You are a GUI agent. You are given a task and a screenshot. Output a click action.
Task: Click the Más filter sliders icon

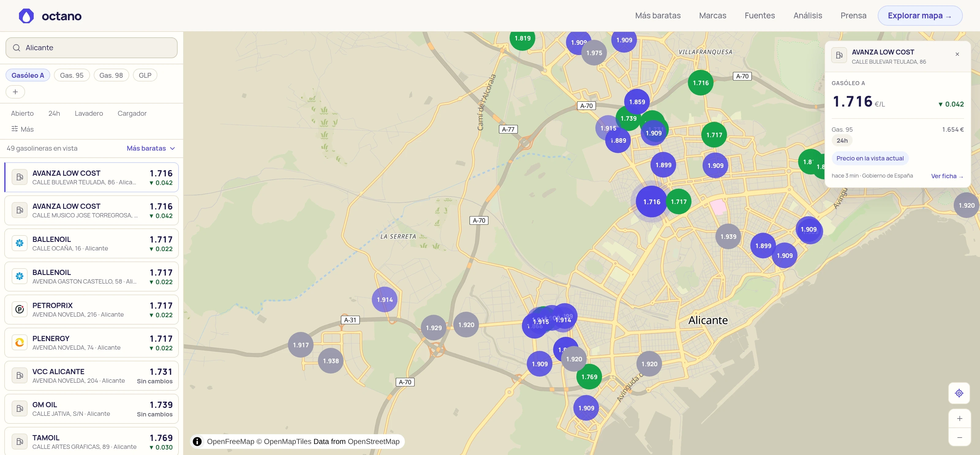click(14, 129)
